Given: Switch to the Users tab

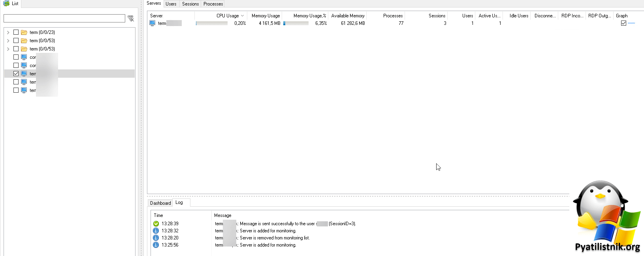Looking at the screenshot, I should (171, 4).
